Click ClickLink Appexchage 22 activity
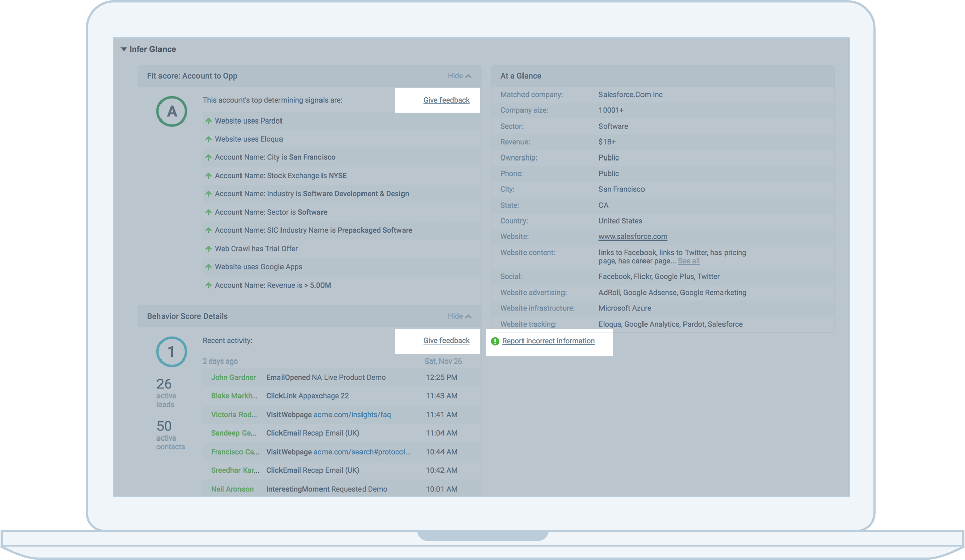Image resolution: width=965 pixels, height=560 pixels. [x=308, y=396]
